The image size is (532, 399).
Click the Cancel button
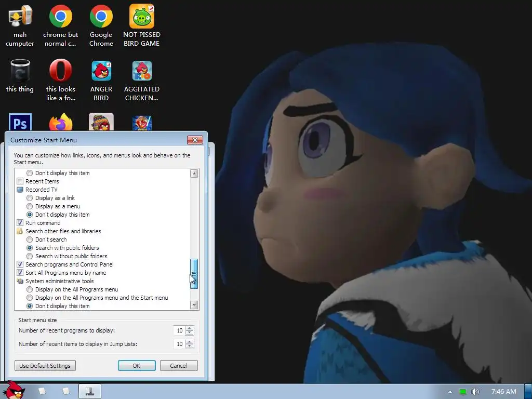[x=179, y=366]
